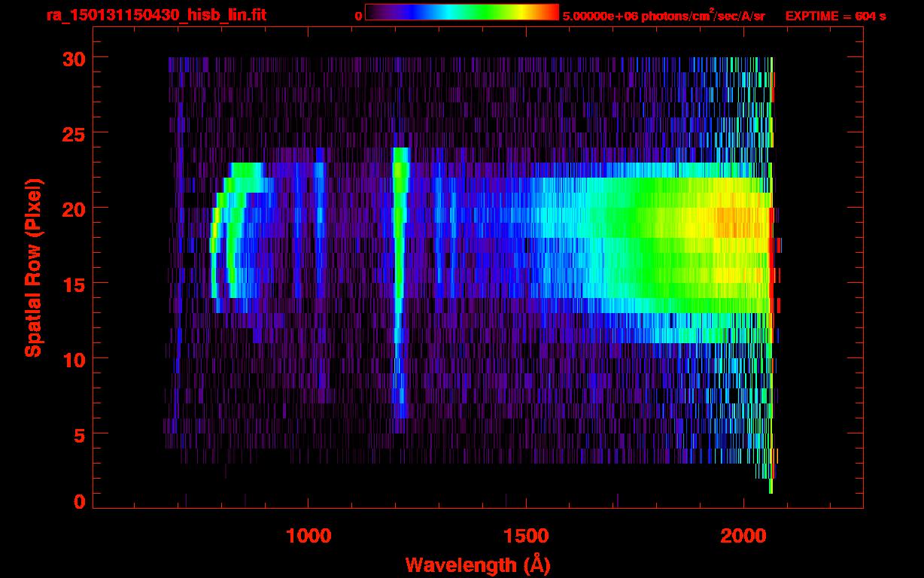Screen dimensions: 924x578
Task: Click the colorbar minimum label 0
Action: point(358,16)
